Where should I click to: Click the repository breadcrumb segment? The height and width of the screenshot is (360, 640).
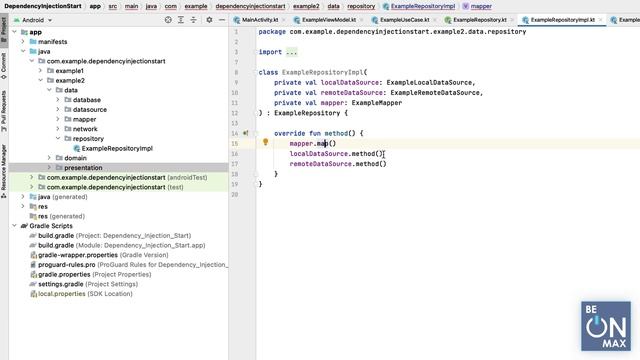click(x=361, y=6)
